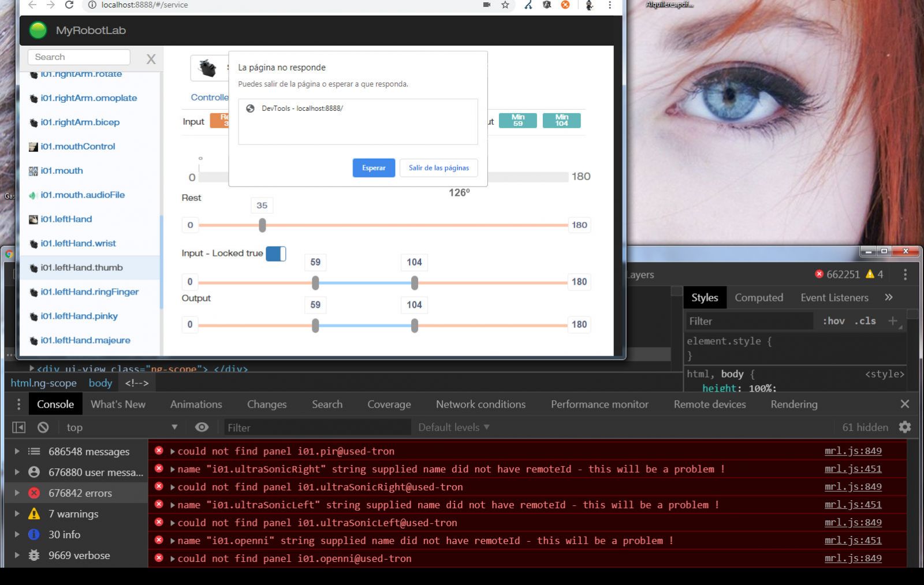924x585 pixels.
Task: Open the Chrome three-dot menu
Action: (x=610, y=5)
